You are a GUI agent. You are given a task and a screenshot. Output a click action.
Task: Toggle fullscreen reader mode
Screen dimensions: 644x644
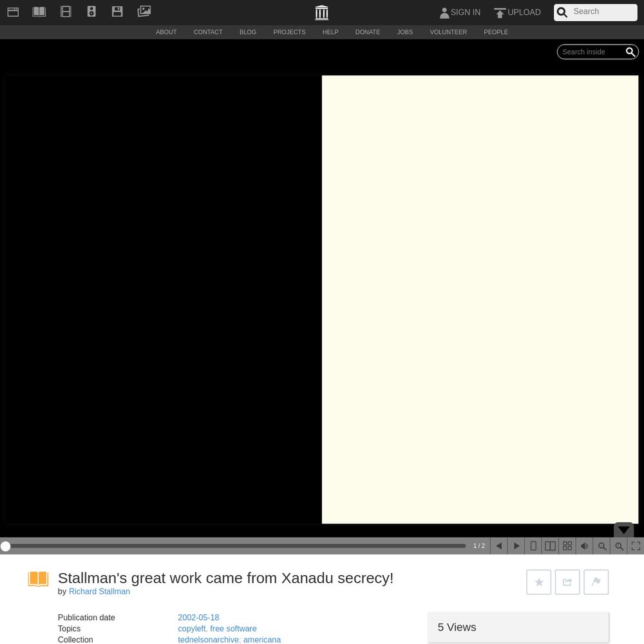636,546
